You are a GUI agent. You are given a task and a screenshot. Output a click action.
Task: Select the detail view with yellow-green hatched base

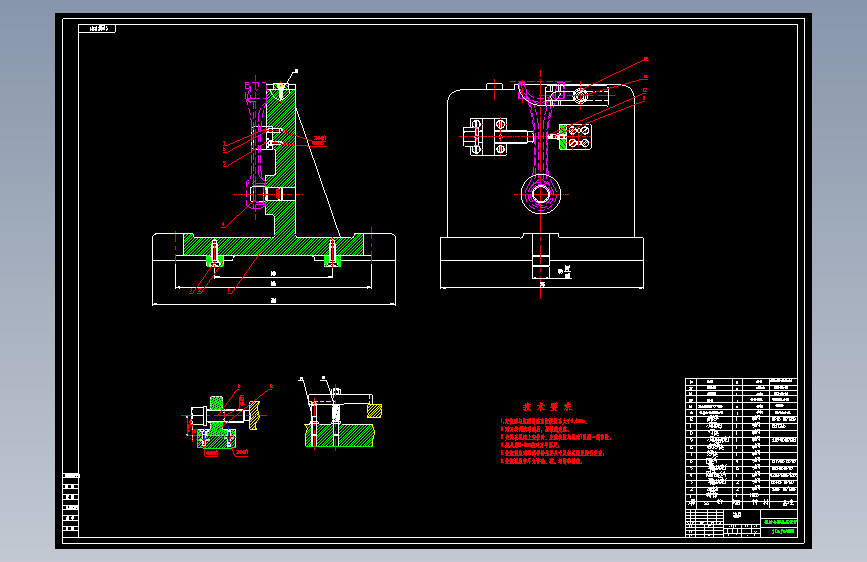341,413
